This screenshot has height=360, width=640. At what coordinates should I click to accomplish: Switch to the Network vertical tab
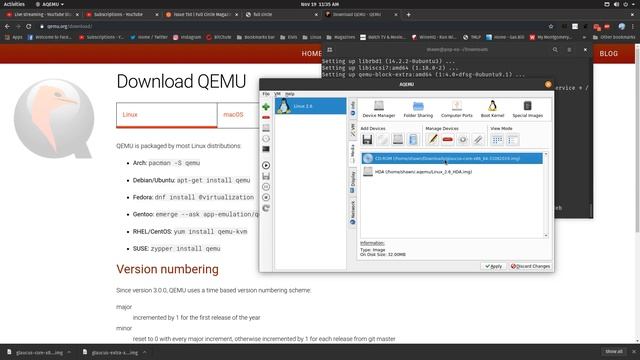coord(353,212)
